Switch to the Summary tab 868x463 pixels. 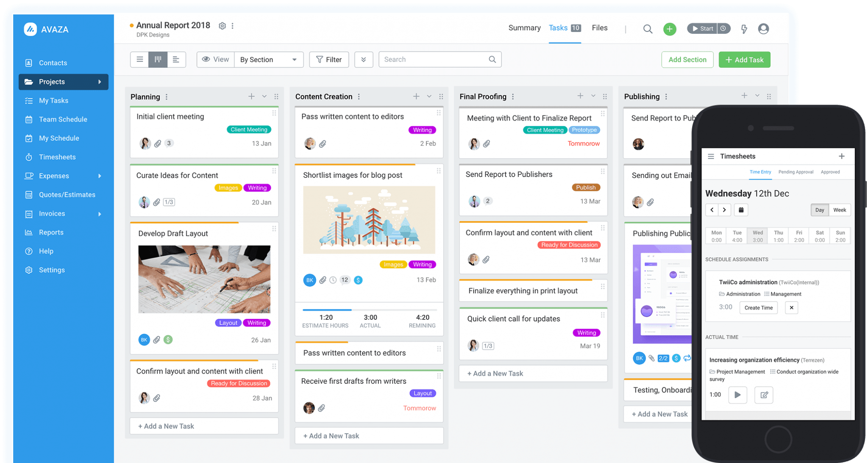[524, 28]
